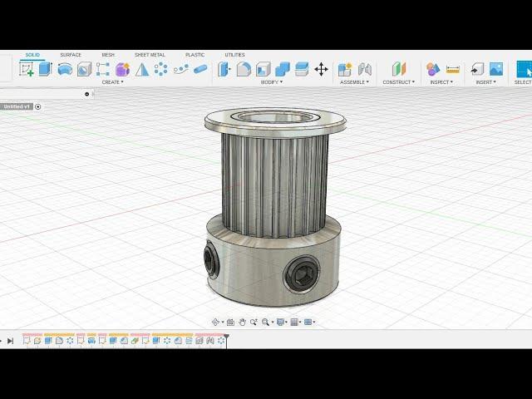Activate the Hole tool
This screenshot has width=532, height=399.
84,69
